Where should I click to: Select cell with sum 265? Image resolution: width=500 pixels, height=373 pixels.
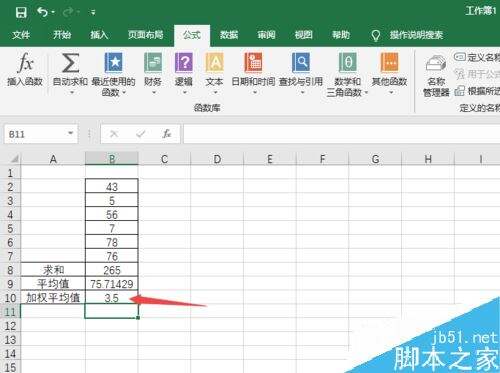click(112, 270)
